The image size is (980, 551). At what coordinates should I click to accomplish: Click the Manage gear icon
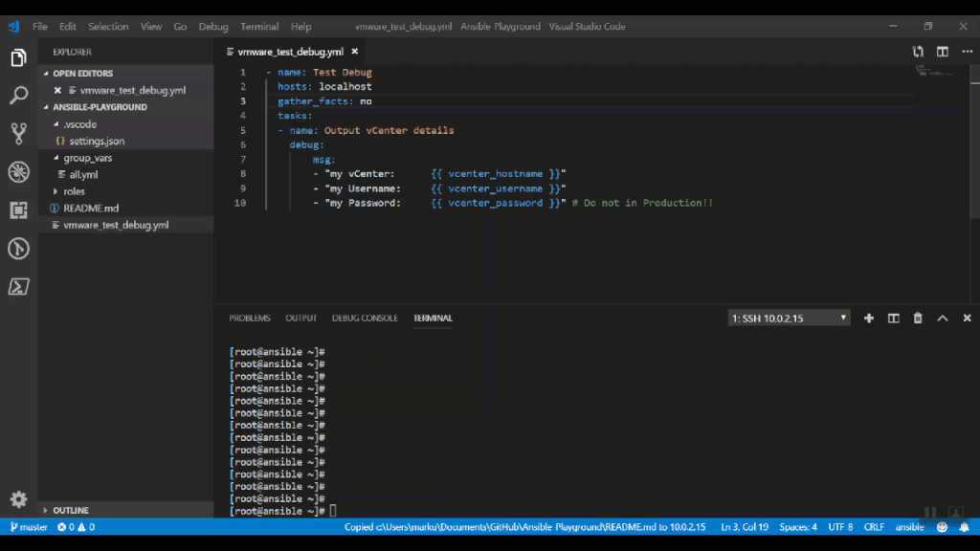tap(18, 499)
